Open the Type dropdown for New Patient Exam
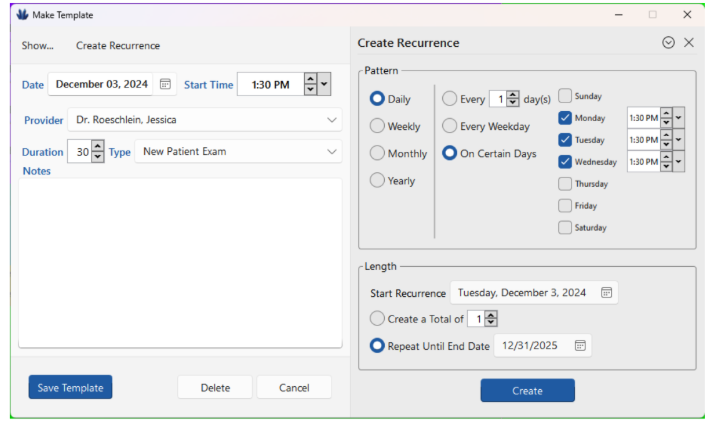 332,152
